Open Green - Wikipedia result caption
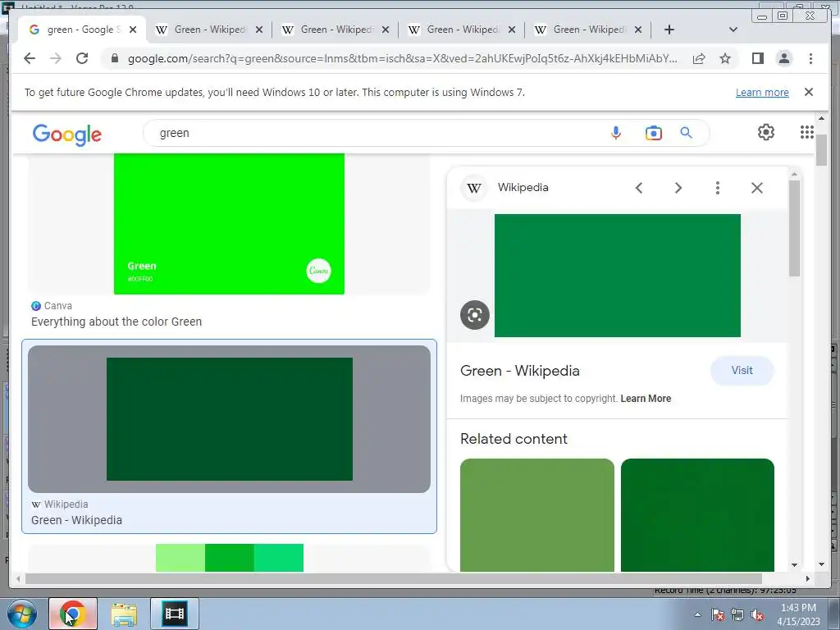 coord(76,520)
